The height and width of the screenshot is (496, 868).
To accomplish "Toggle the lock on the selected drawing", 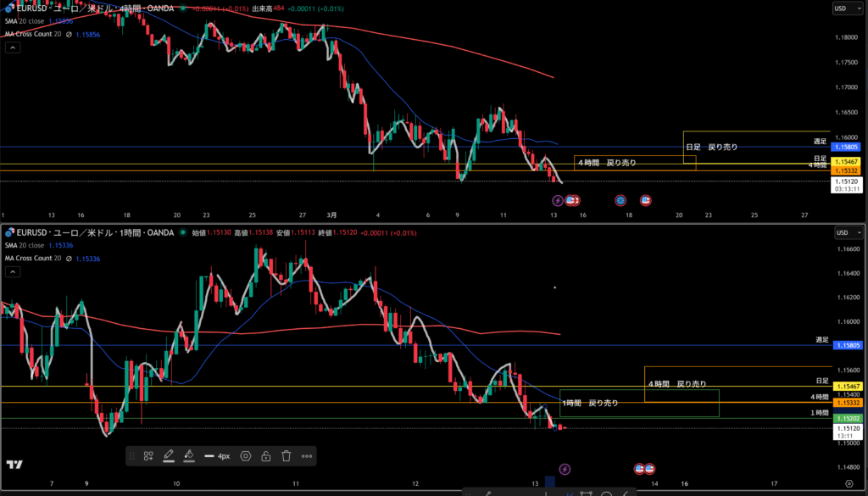I will [x=266, y=456].
